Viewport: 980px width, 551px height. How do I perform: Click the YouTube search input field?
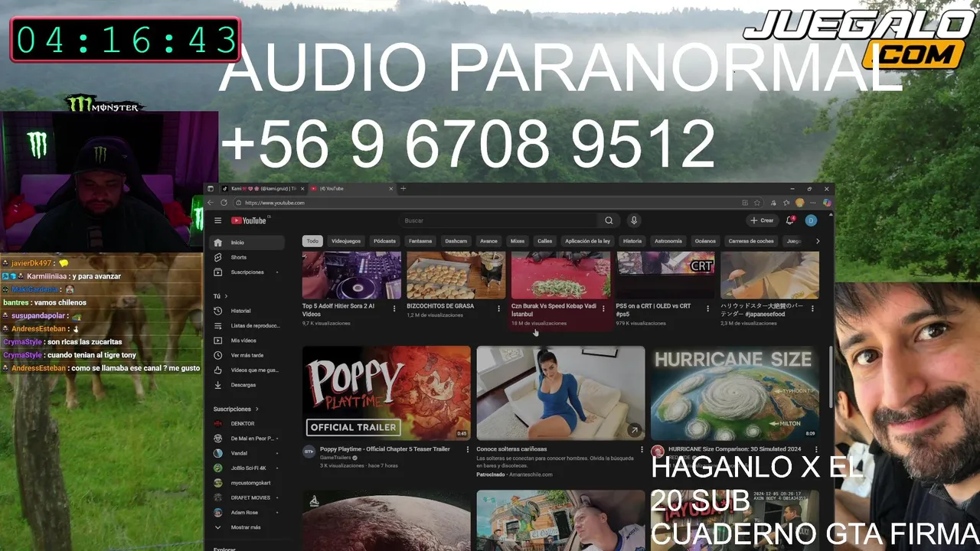point(498,220)
